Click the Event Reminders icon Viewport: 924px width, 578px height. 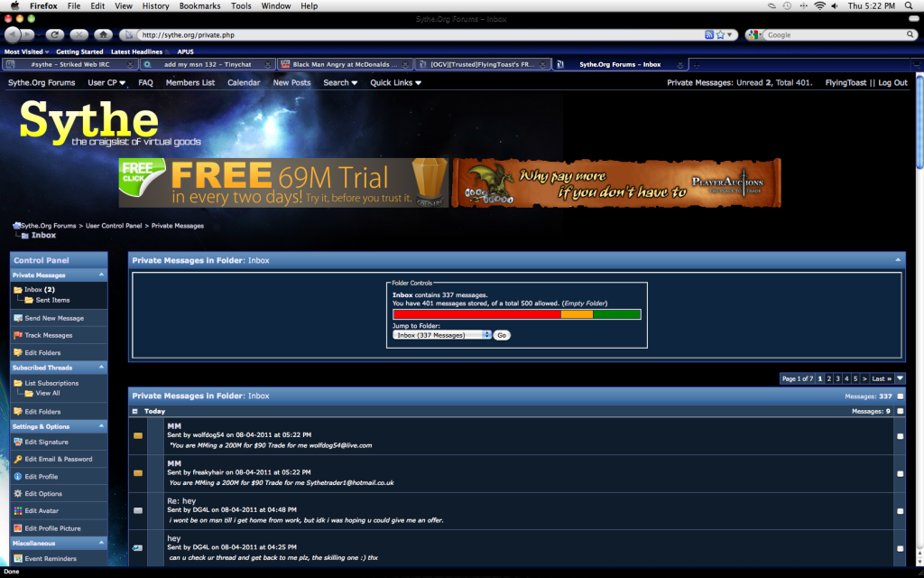click(x=18, y=558)
